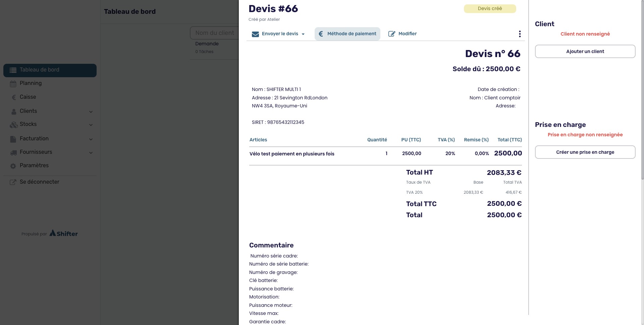Expand the Clients submenu chevron
Screen dimensions: 644x325
[x=91, y=111]
